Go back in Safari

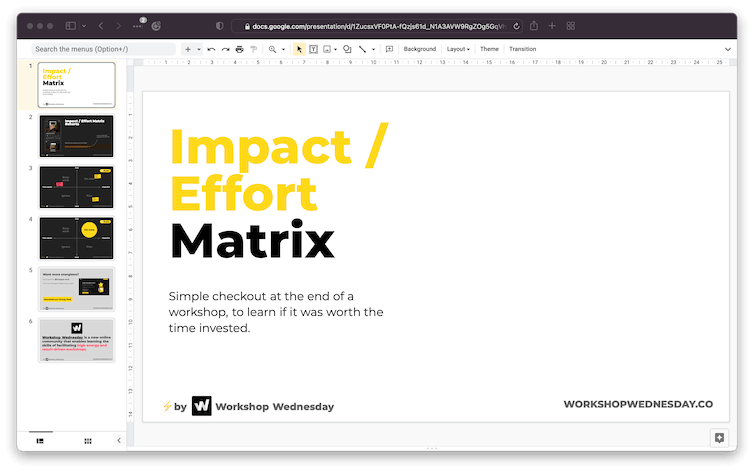101,26
